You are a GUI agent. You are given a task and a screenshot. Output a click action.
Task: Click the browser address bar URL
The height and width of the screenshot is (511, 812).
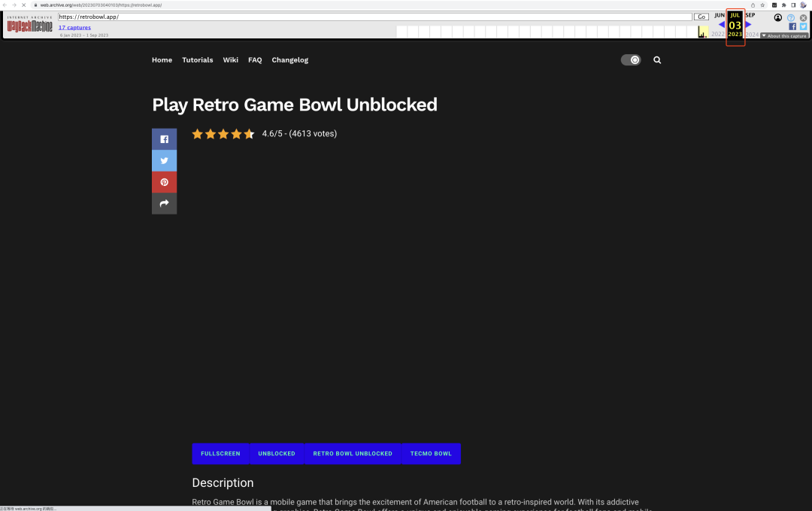pos(101,5)
